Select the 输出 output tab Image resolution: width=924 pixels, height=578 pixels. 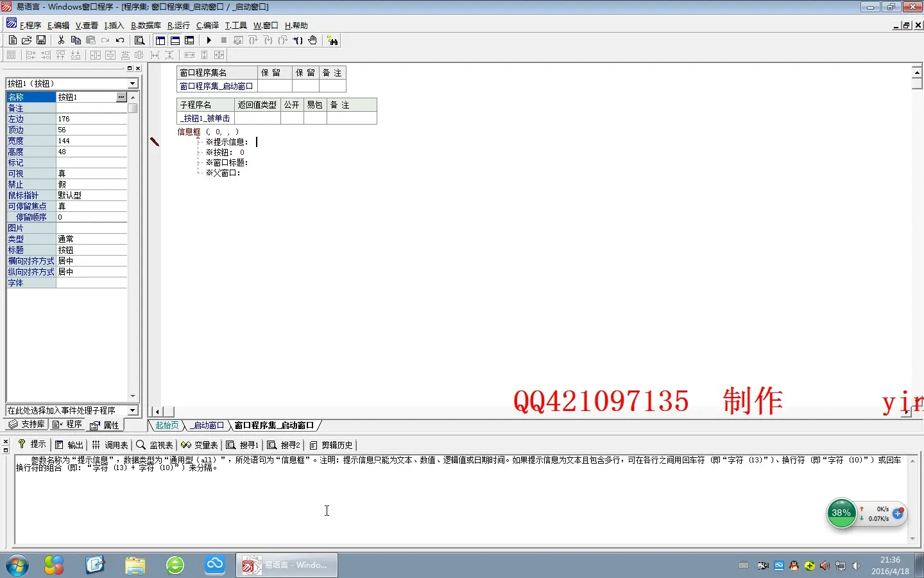point(69,444)
